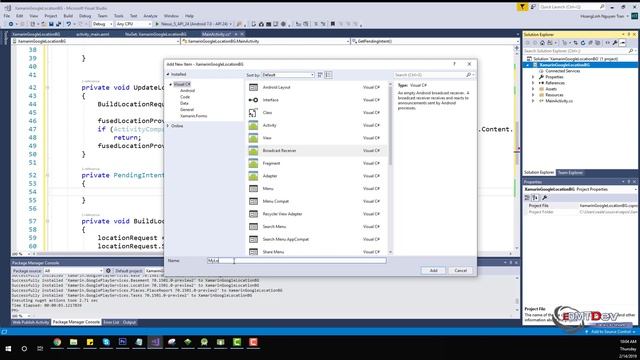Switch dialog list to small icons view
Image resolution: width=640 pixels, height=360 pixels.
pos(320,75)
